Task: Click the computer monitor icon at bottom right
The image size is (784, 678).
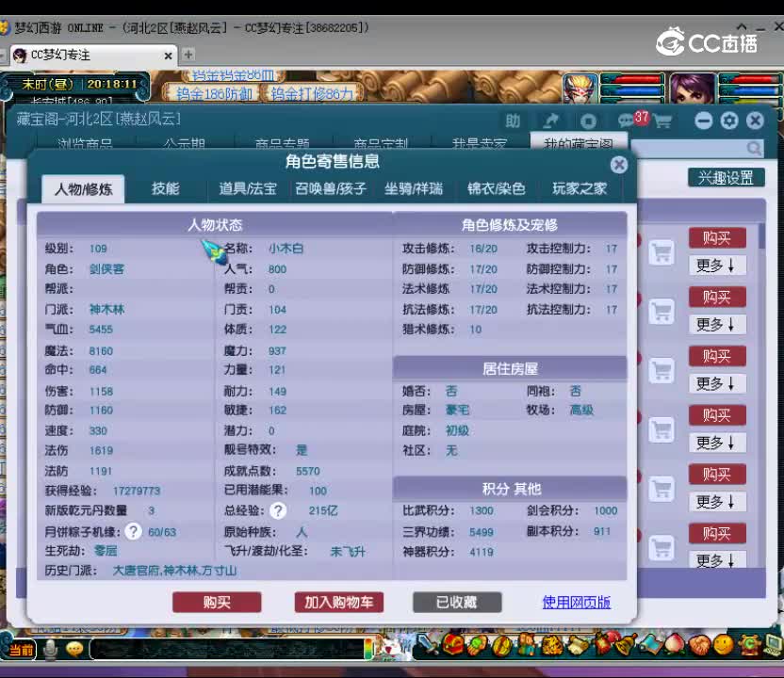Action: (774, 645)
